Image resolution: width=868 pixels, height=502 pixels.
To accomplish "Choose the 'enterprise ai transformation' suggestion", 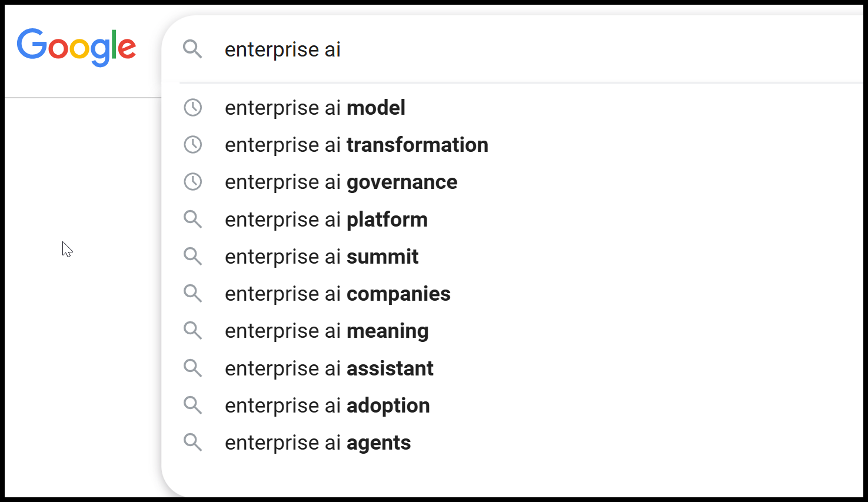I will point(356,145).
